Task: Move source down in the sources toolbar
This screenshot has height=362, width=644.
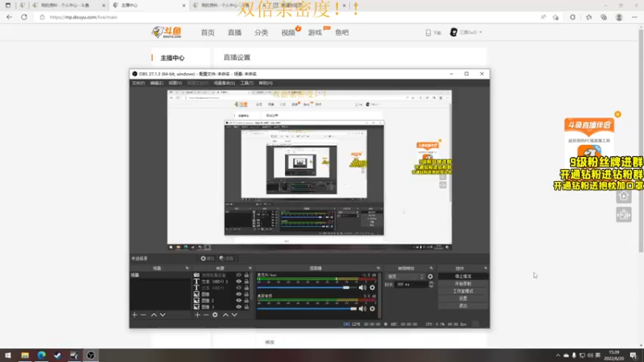Action: pyautogui.click(x=234, y=315)
